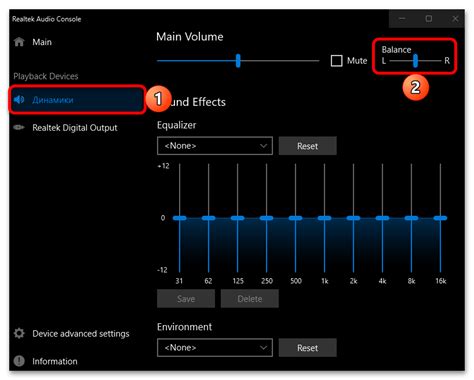This screenshot has width=474, height=380.
Task: Maximize the Realtek Audio Console window
Action: point(429,19)
